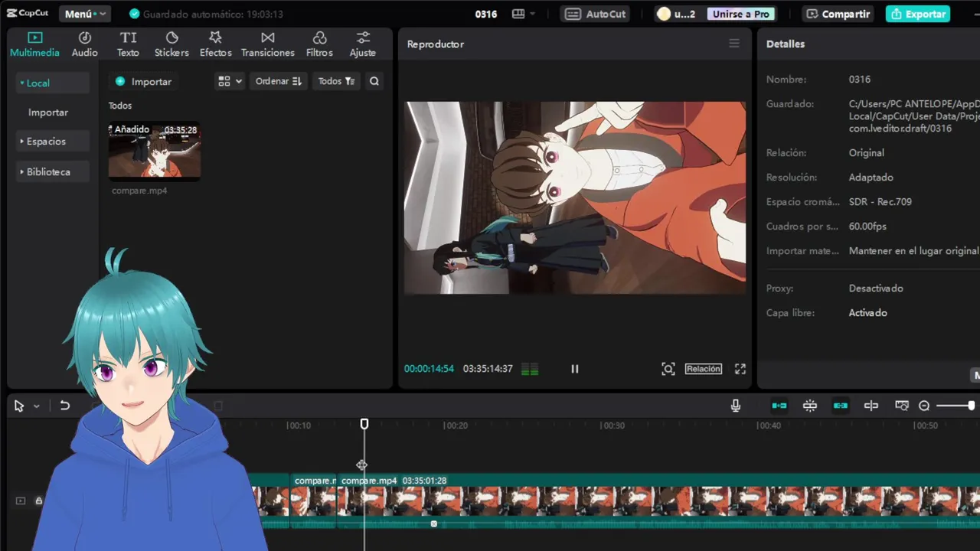Click the 'Adaptado' resolution value

click(x=871, y=178)
